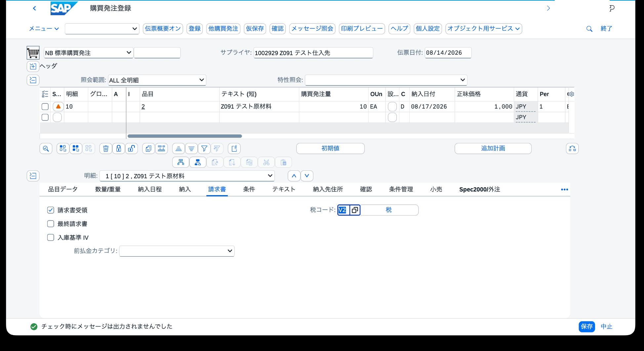Screen dimensions: 644x351
Task: Switch to 数量/重量 tab
Action: pyautogui.click(x=108, y=189)
